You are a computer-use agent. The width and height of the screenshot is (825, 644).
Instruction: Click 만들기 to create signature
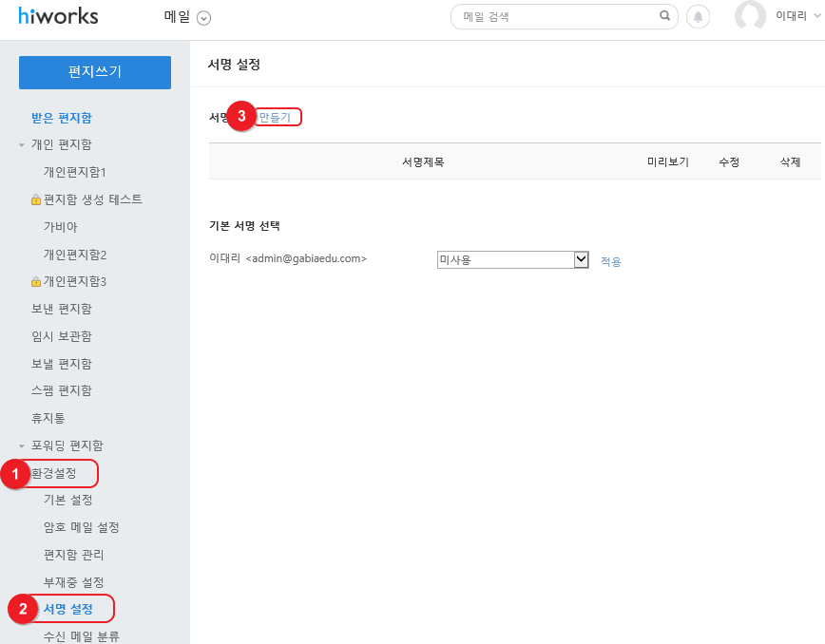tap(275, 117)
